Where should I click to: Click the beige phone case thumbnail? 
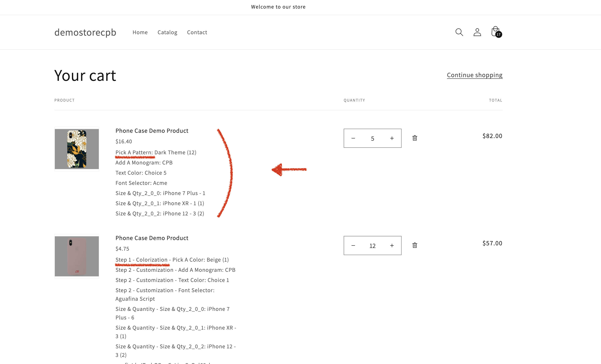tap(77, 256)
